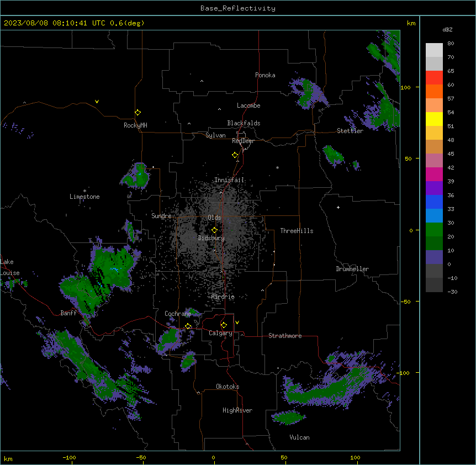
Task: Click the dBZ legend heading
Action: pyautogui.click(x=447, y=29)
